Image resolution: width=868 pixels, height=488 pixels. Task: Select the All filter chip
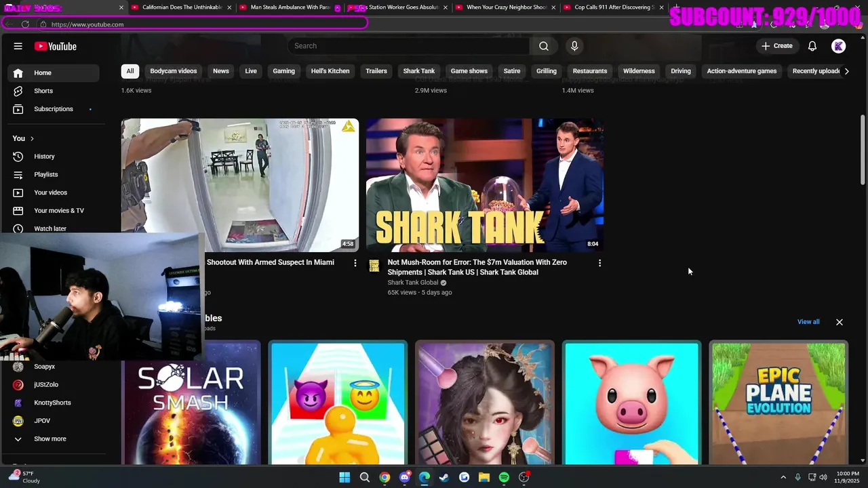(x=130, y=71)
